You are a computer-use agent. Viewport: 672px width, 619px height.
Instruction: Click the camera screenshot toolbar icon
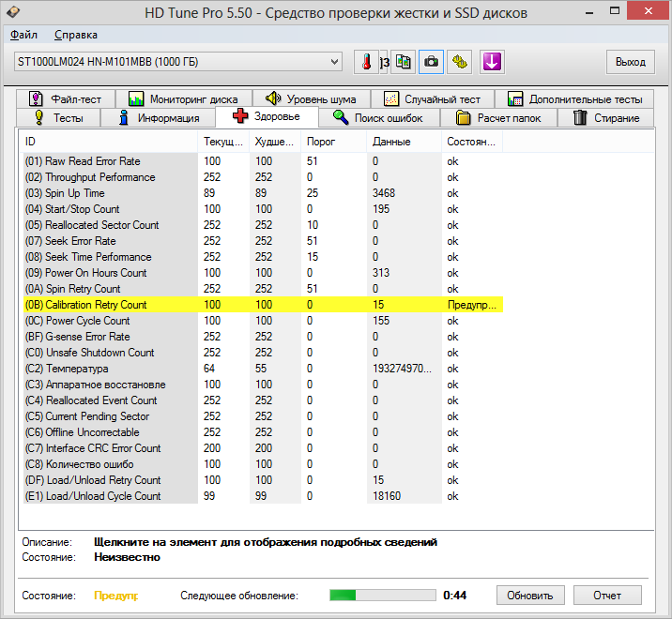pyautogui.click(x=431, y=62)
